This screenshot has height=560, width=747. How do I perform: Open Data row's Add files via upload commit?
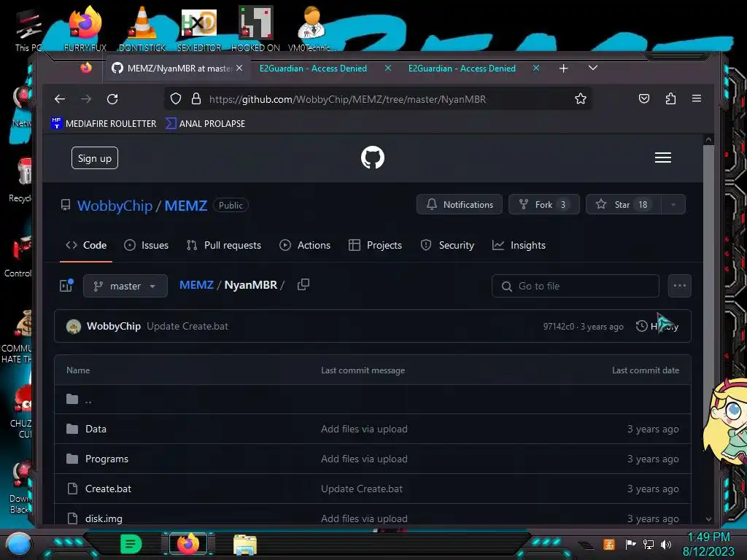click(x=364, y=429)
